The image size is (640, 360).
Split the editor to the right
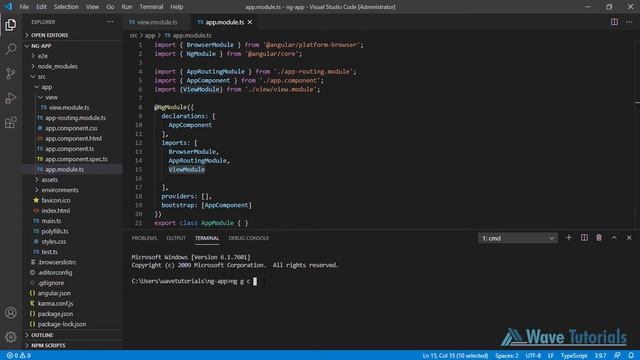[x=614, y=22]
